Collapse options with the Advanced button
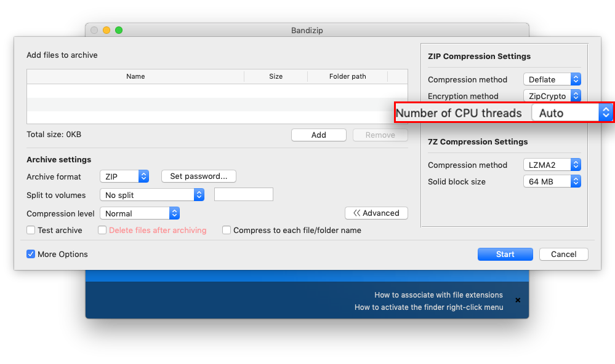This screenshot has height=364, width=615. tap(376, 213)
